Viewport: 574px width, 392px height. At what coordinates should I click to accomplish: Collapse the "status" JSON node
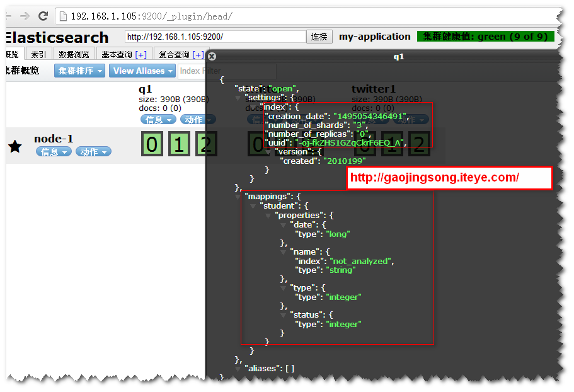tap(284, 315)
